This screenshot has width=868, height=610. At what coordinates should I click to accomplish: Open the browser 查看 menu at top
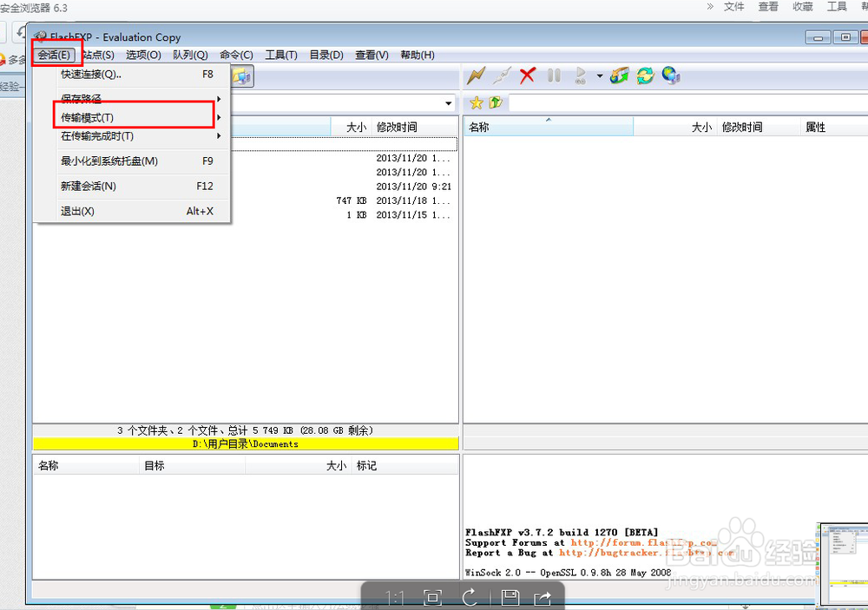[768, 7]
